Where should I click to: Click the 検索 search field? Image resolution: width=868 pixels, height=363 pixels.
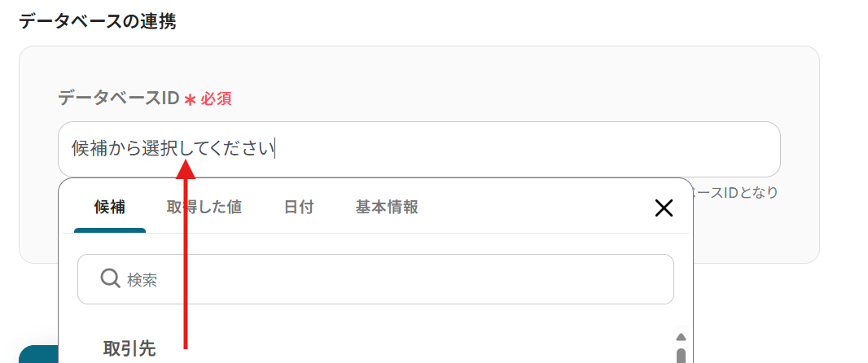[391, 279]
